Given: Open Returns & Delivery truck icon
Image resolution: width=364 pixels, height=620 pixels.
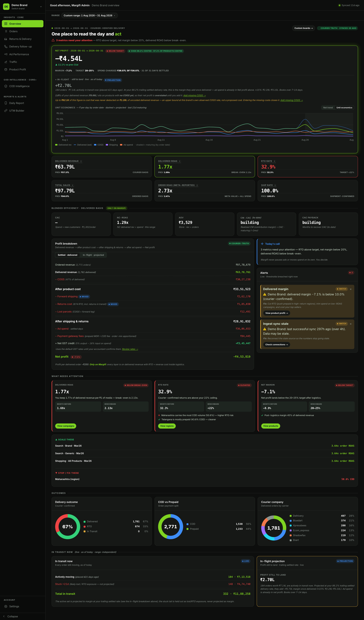Looking at the screenshot, I should point(6,39).
